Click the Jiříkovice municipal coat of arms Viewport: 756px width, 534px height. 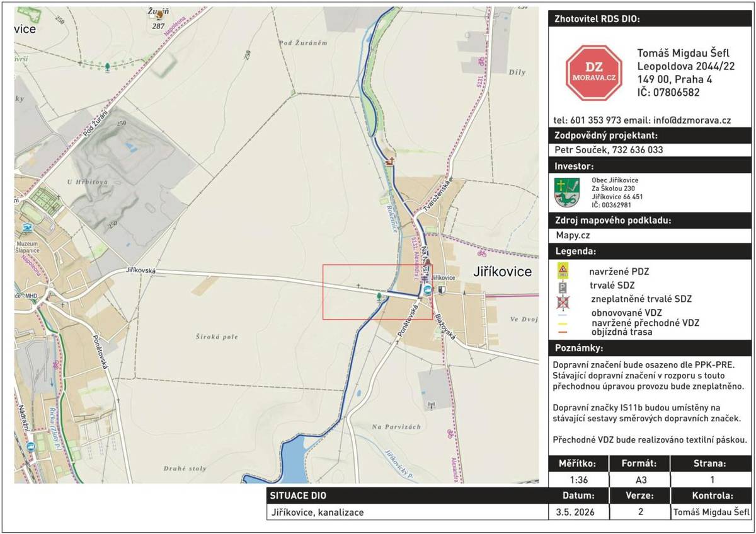click(566, 193)
